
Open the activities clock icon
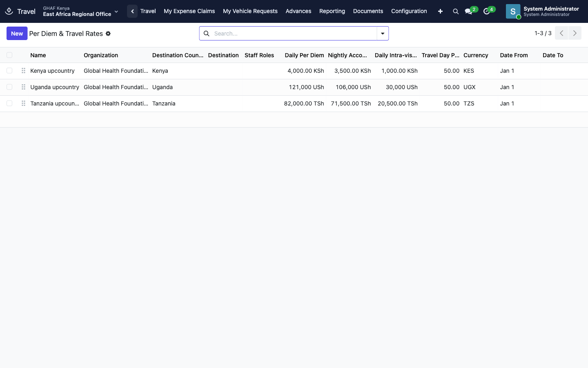tap(486, 11)
